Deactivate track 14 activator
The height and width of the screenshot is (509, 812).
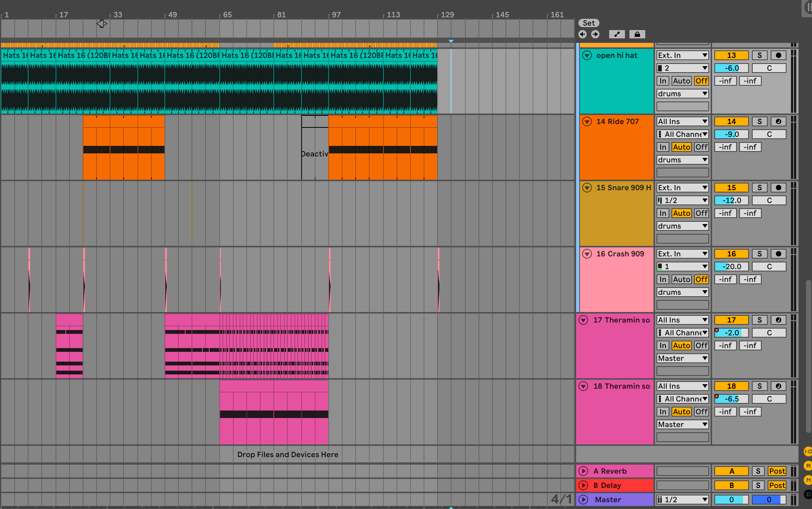point(731,121)
